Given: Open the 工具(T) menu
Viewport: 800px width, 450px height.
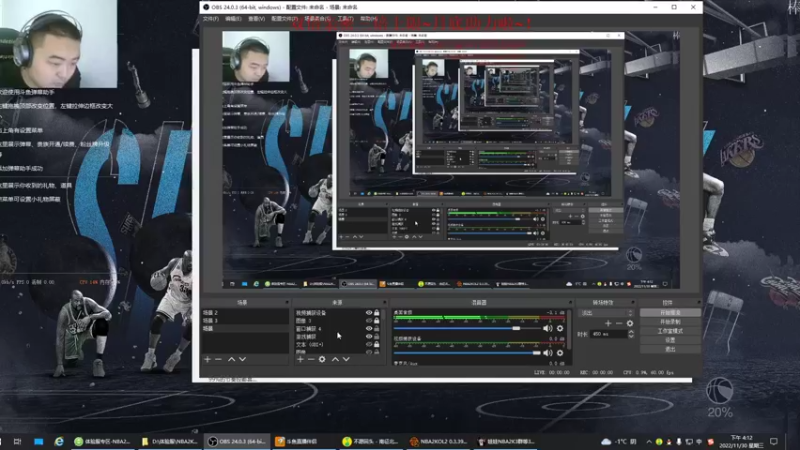Looking at the screenshot, I should tap(345, 19).
